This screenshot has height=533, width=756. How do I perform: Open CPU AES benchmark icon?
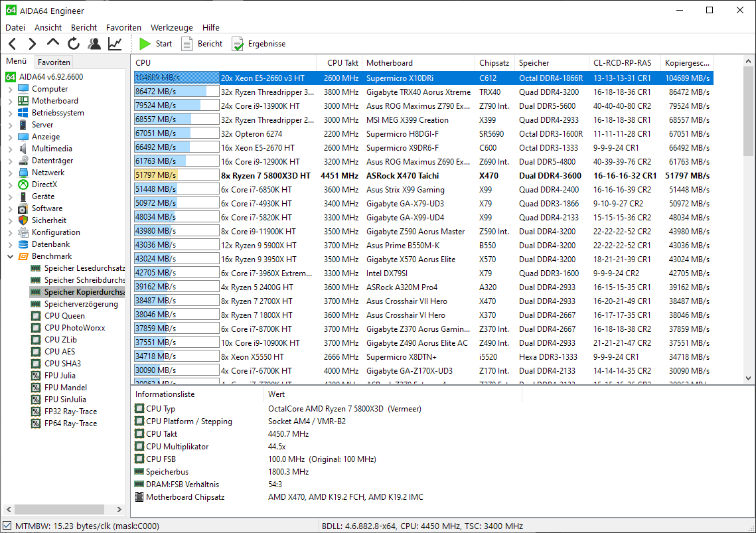(36, 352)
